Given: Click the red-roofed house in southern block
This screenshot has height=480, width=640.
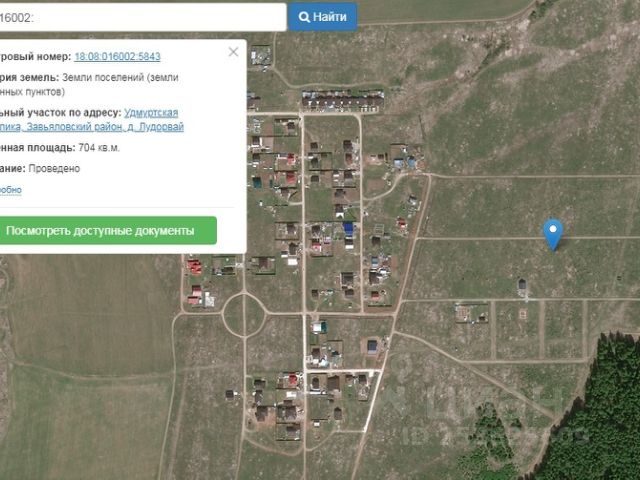Looking at the screenshot, I should click(293, 380).
